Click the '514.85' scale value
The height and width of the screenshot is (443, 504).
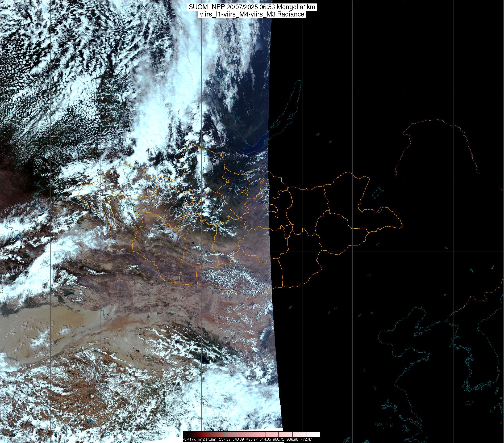[x=265, y=439]
